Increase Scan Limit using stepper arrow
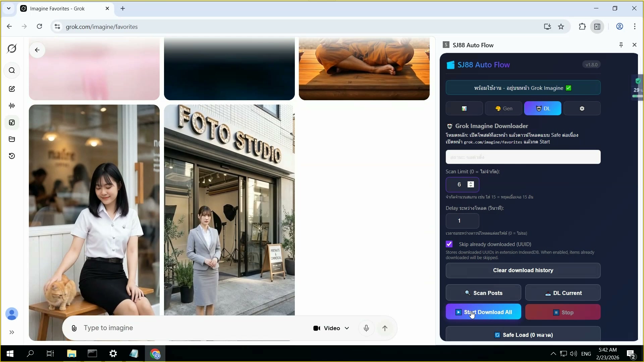 (x=471, y=183)
